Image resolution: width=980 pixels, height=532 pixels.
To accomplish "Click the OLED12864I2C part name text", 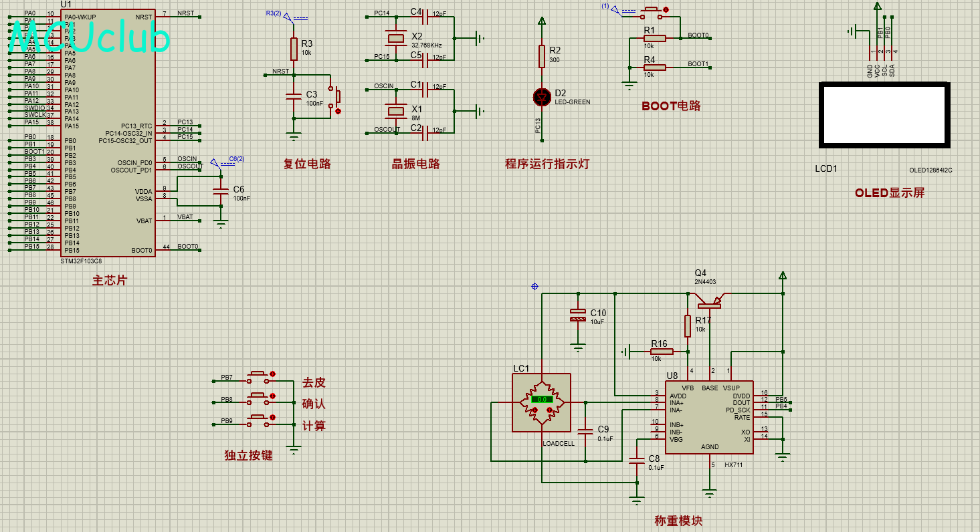I will (930, 170).
